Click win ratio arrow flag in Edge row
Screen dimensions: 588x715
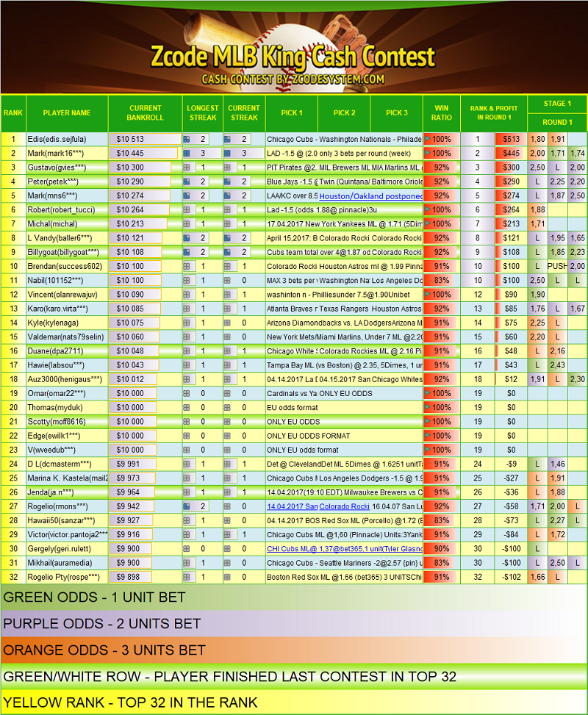pos(428,436)
